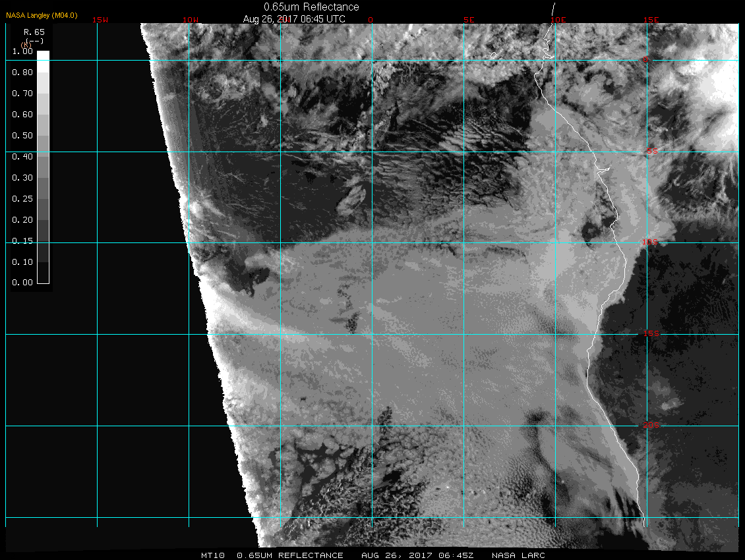Viewport: 745px width, 560px height.
Task: Click the "Aug 26, 2017 06:45 UTC" timestamp
Action: coord(294,19)
